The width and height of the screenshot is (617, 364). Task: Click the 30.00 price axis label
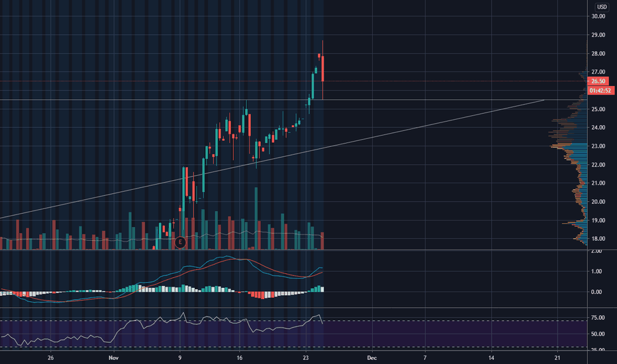click(598, 16)
